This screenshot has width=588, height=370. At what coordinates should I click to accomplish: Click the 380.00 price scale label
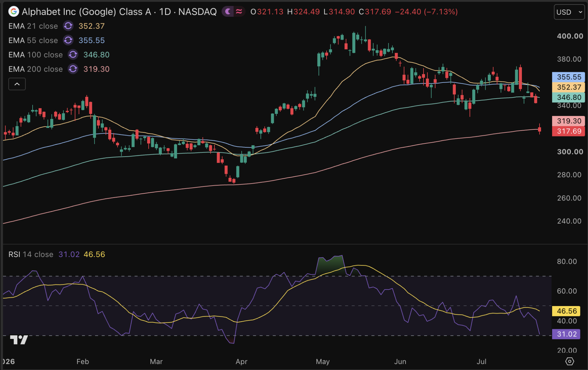[x=569, y=59]
